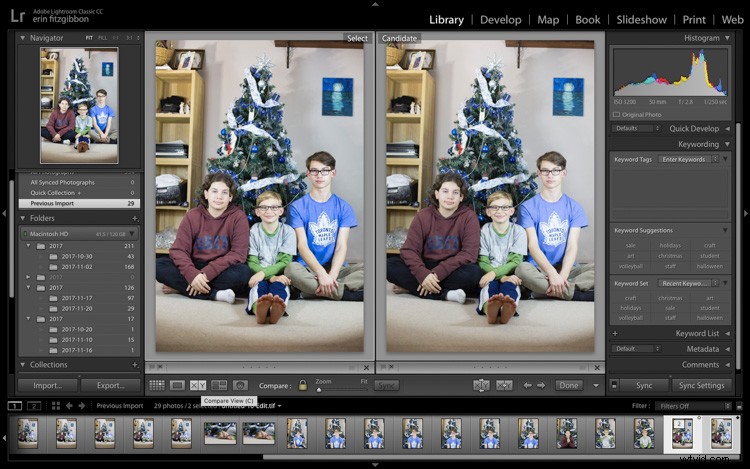
Task: Collapse the Navigator panel
Action: click(x=22, y=38)
